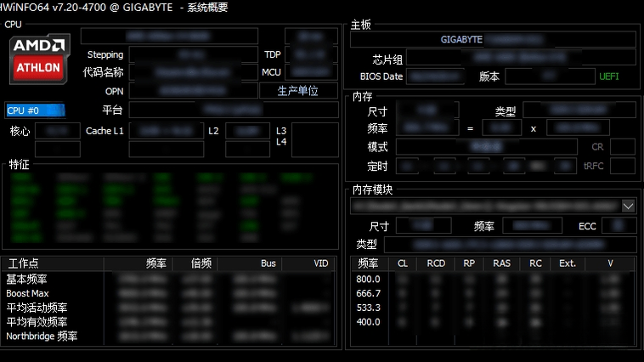Image resolution: width=644 pixels, height=362 pixels.
Task: Click the green UEFI label
Action: [608, 76]
